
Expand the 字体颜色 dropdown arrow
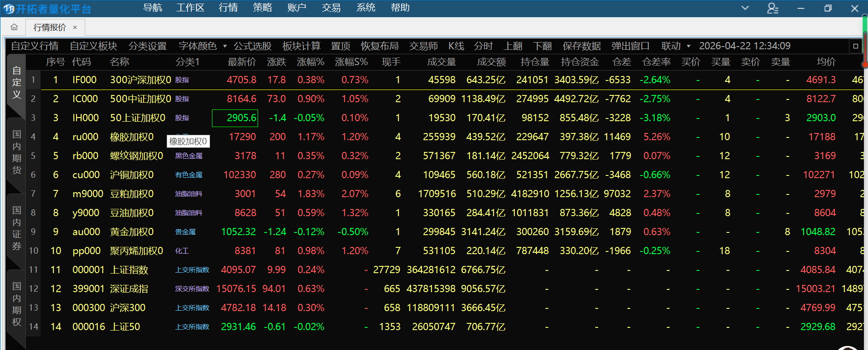[225, 46]
